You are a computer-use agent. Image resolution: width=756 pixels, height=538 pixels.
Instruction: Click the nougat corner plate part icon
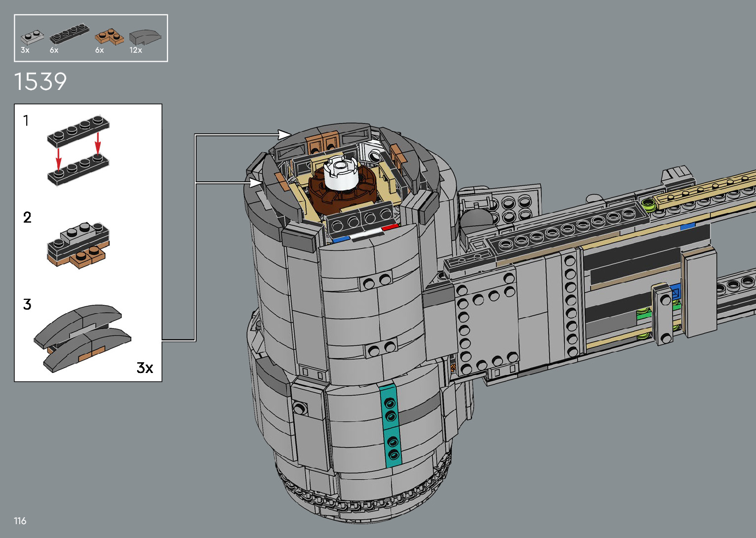(109, 37)
